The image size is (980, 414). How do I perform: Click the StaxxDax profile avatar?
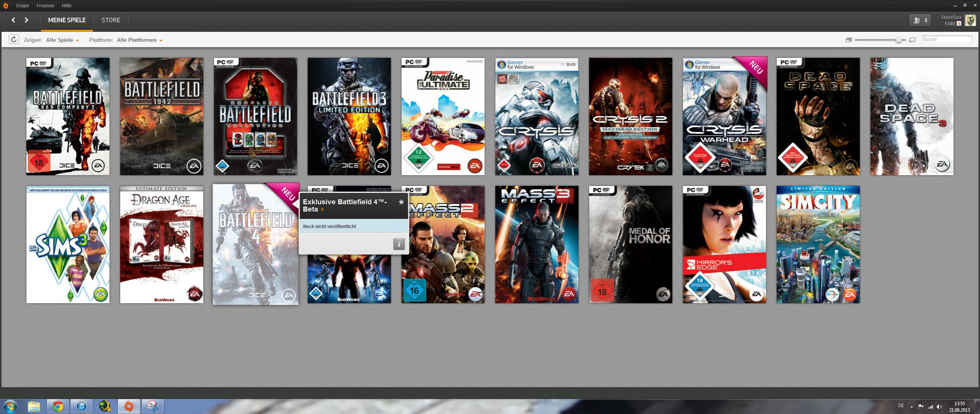point(970,20)
